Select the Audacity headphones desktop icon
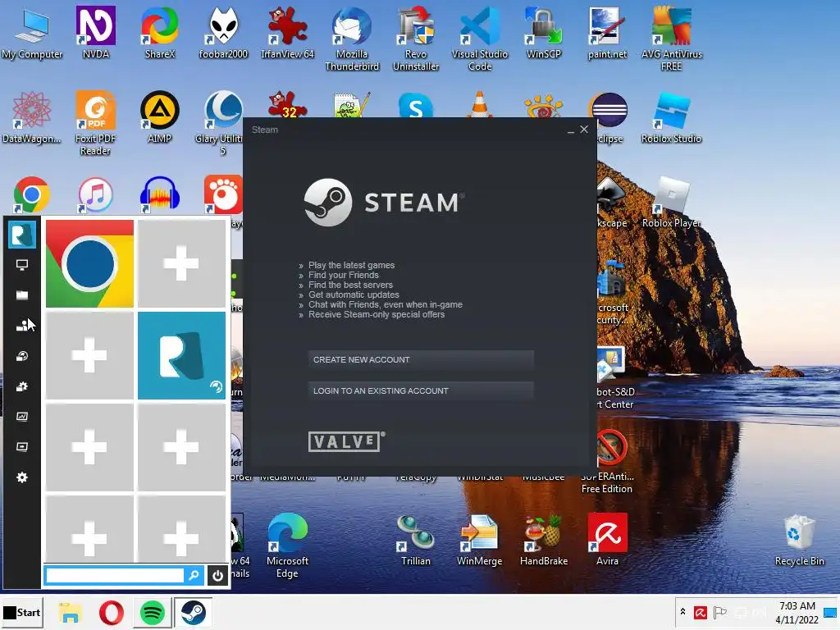 point(160,194)
